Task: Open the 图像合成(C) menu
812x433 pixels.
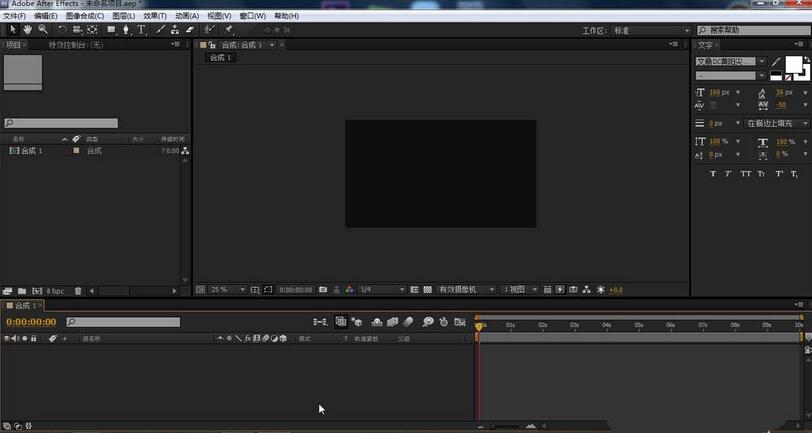Action: point(85,16)
